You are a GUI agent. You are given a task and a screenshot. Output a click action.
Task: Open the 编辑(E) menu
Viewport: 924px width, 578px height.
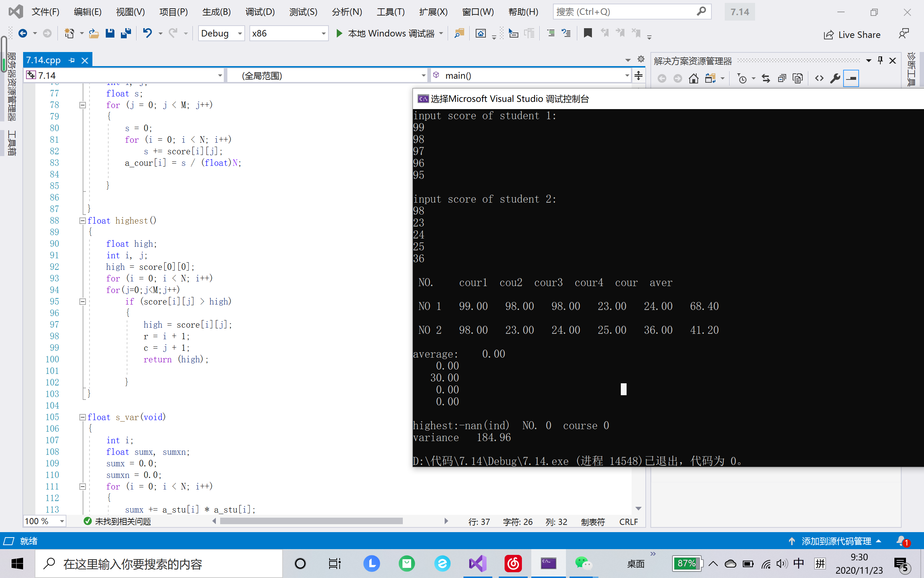pos(88,12)
